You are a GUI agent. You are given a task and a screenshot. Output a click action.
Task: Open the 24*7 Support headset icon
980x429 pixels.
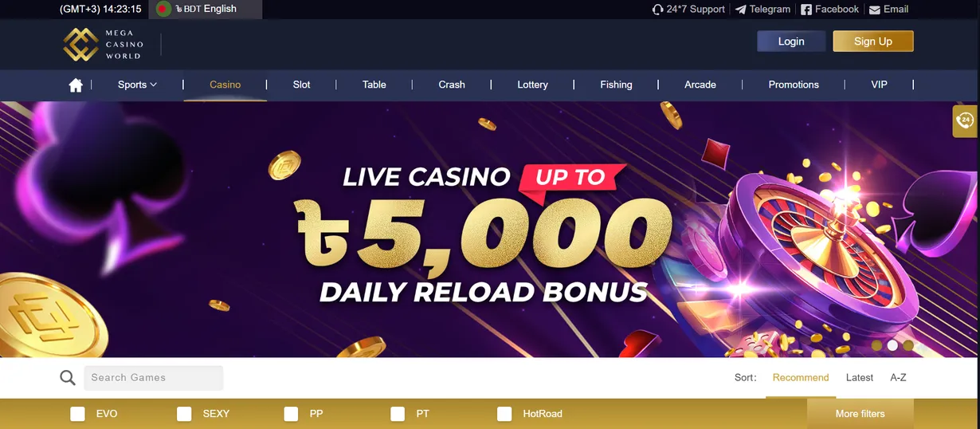(657, 10)
